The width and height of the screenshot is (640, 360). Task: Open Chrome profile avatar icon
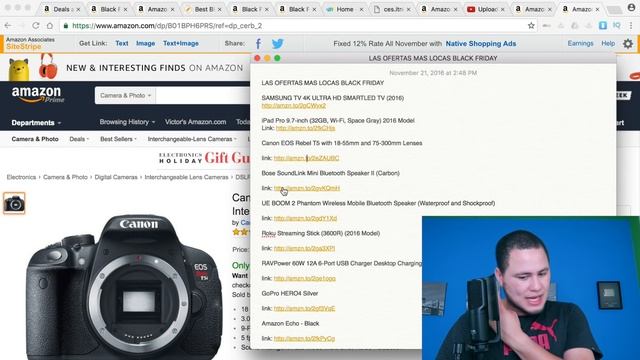click(x=631, y=8)
